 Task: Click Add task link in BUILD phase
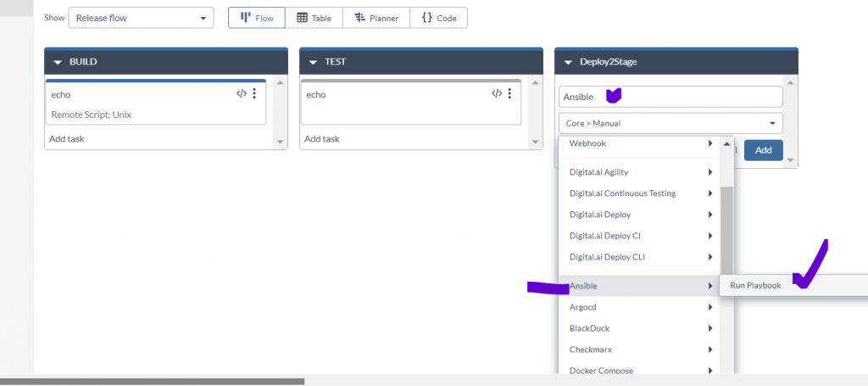(x=67, y=138)
